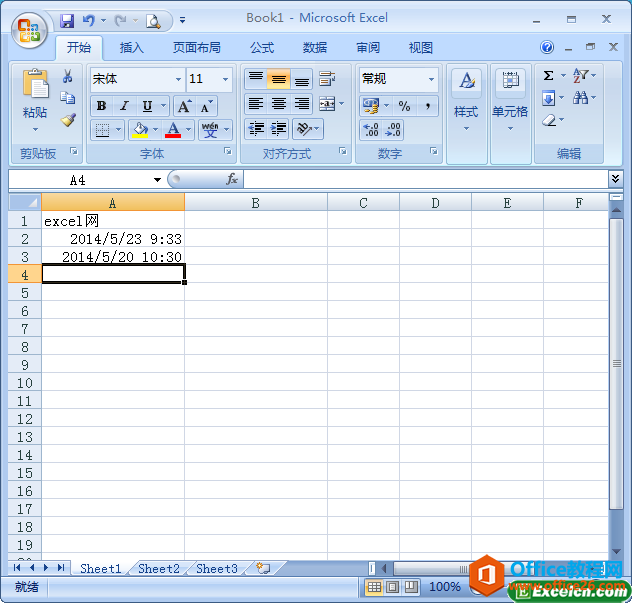Toggle bold formatting

[102, 106]
